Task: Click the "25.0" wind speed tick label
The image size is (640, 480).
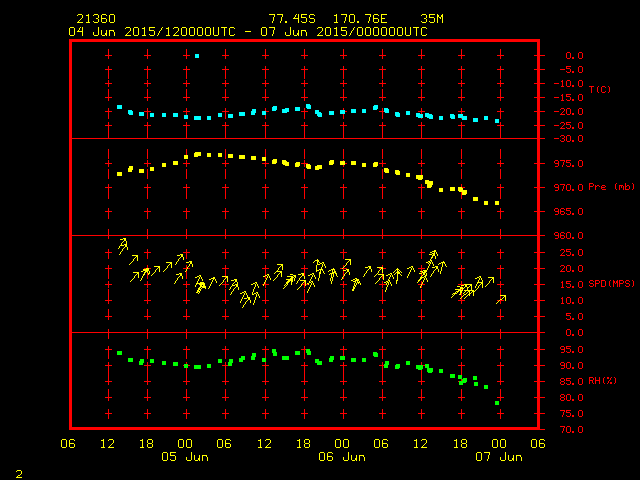Action: (x=571, y=253)
